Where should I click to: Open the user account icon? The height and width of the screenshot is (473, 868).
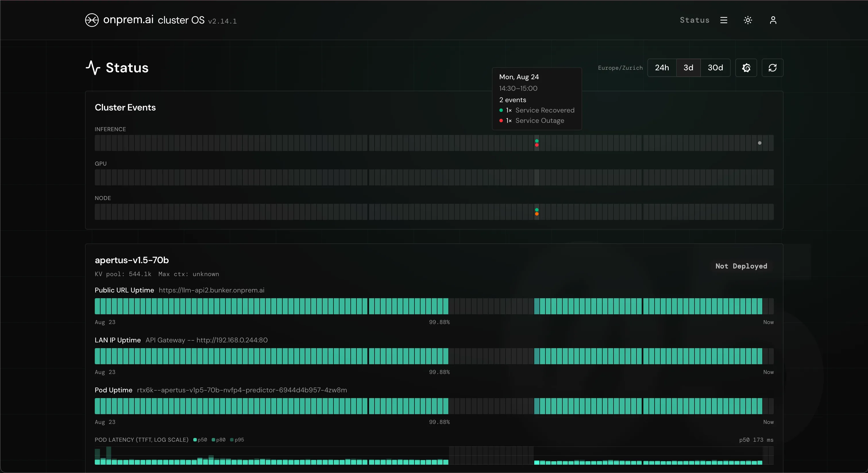click(773, 20)
